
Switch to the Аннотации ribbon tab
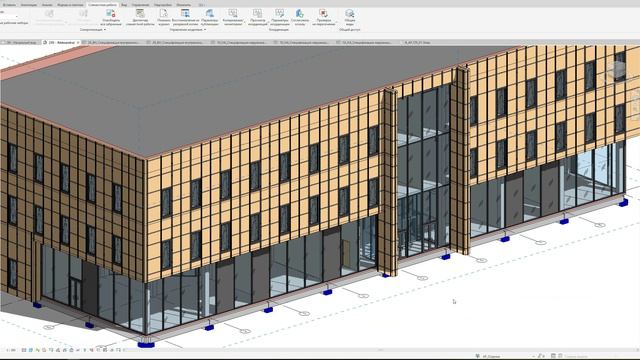click(x=29, y=5)
